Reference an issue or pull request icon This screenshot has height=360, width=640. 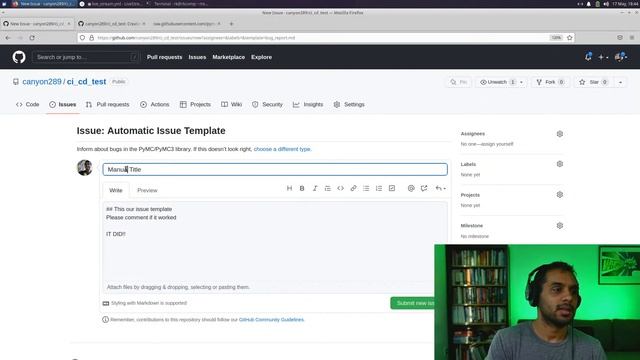coord(424,188)
